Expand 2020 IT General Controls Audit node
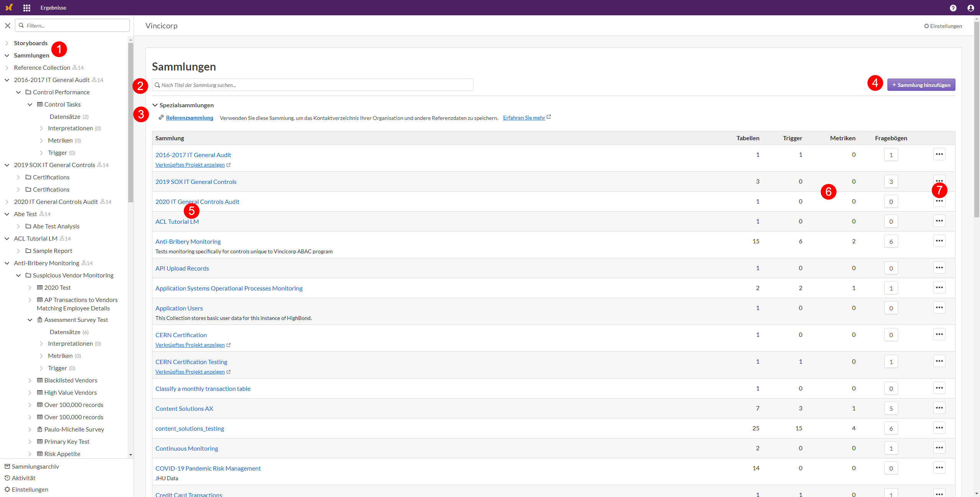Image resolution: width=980 pixels, height=497 pixels. click(x=7, y=202)
